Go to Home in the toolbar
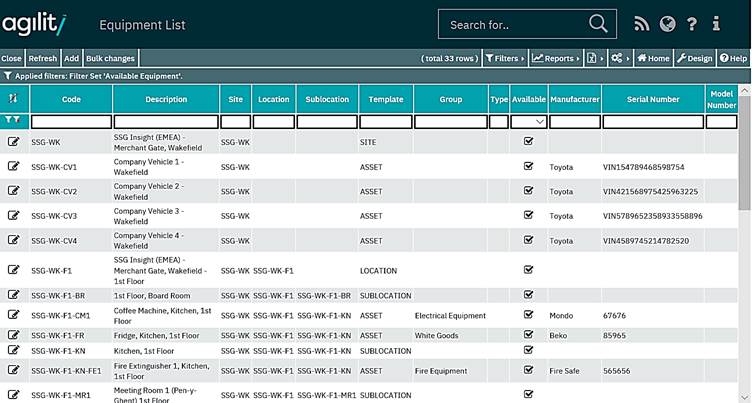This screenshot has width=752, height=403. pos(653,59)
